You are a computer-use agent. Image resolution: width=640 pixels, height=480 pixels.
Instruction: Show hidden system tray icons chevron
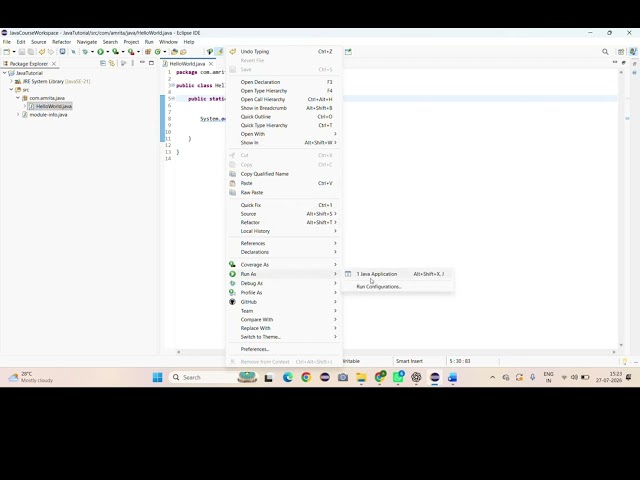click(x=493, y=378)
